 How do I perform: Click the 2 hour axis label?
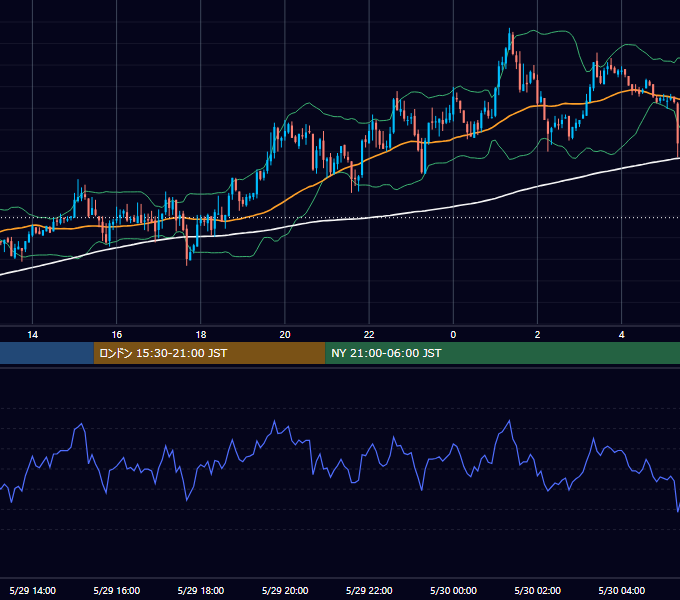pyautogui.click(x=537, y=335)
